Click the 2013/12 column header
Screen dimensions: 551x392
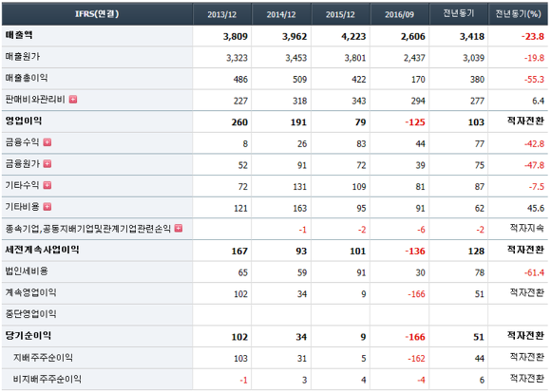pyautogui.click(x=221, y=14)
